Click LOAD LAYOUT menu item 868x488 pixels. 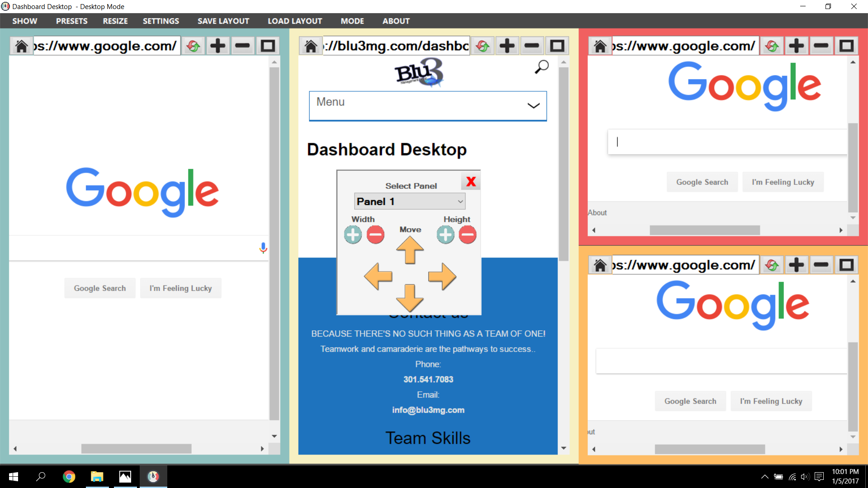(x=295, y=21)
